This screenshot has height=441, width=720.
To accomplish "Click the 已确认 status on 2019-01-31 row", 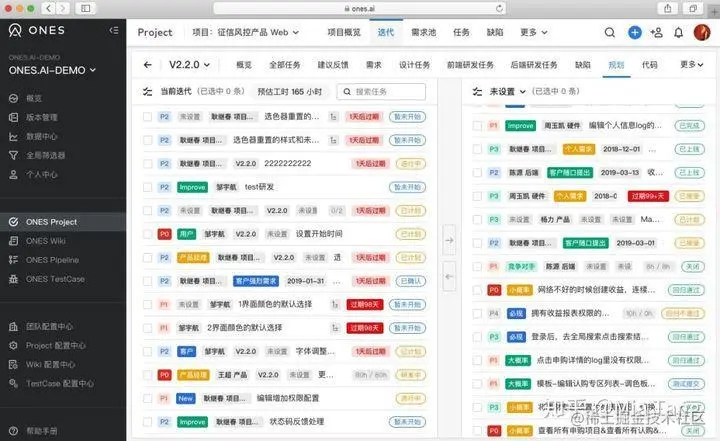I will pyautogui.click(x=411, y=281).
